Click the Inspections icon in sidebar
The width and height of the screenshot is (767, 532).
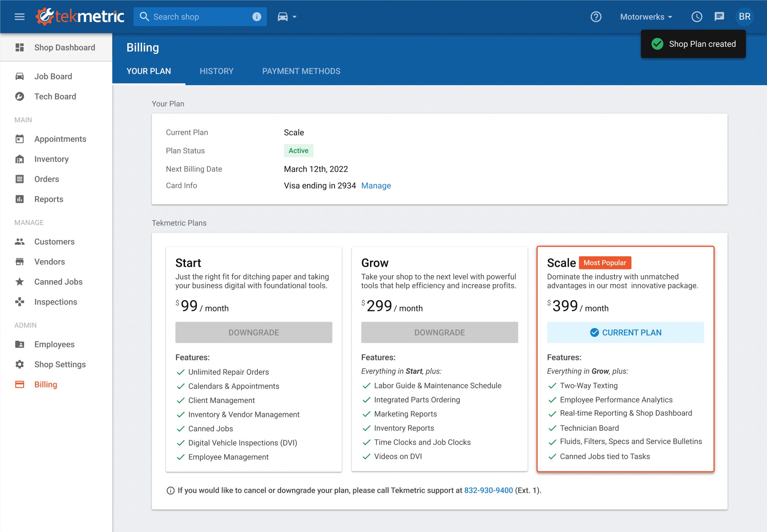[x=19, y=302]
